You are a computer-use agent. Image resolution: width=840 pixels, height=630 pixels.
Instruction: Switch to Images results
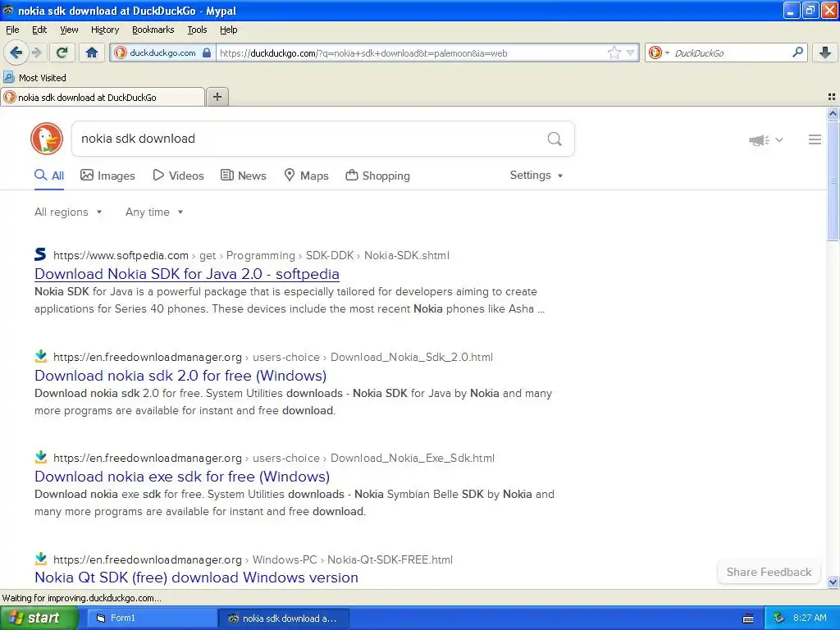pos(107,176)
